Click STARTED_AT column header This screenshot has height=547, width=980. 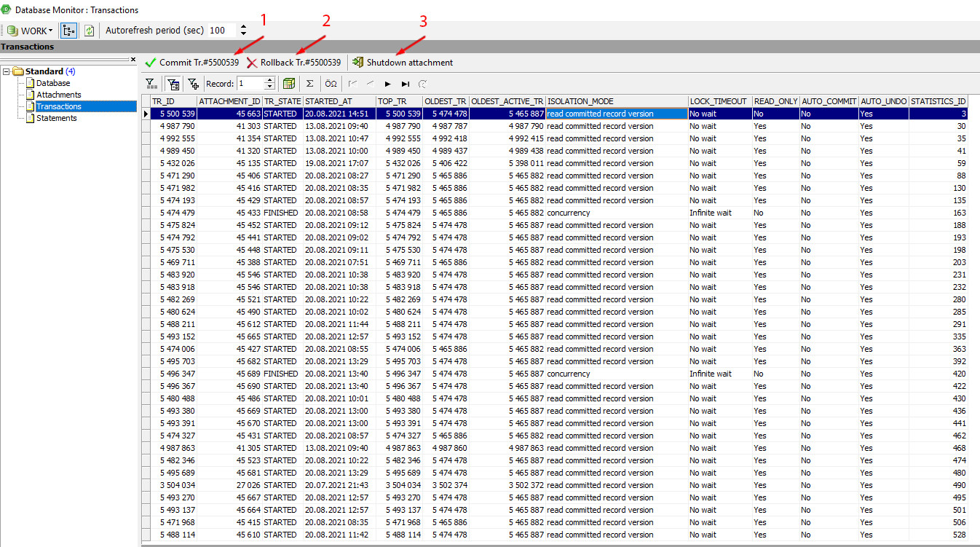[339, 101]
